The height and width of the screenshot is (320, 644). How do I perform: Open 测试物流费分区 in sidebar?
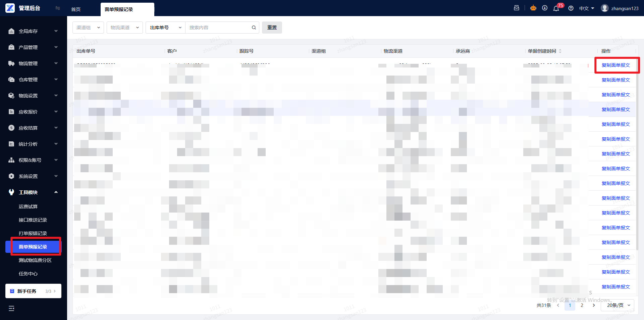coord(35,260)
